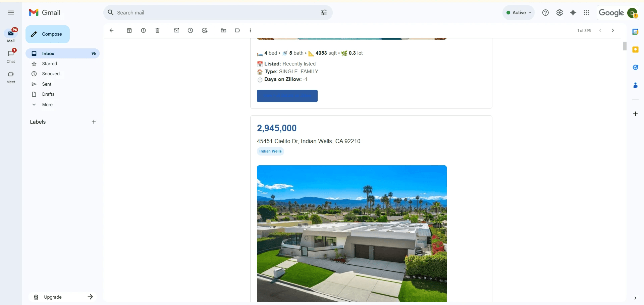This screenshot has height=305, width=644.
Task: Open the Starred folder
Action: click(x=50, y=64)
